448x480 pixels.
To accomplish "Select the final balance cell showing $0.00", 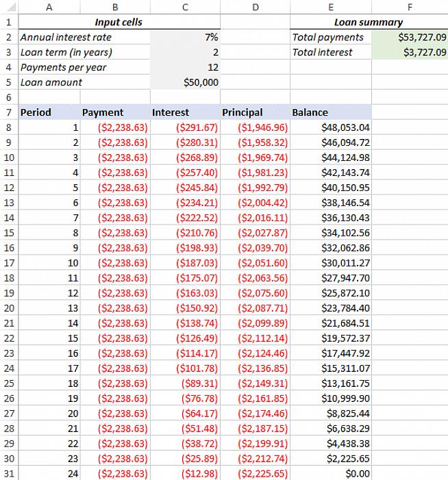I will point(330,474).
